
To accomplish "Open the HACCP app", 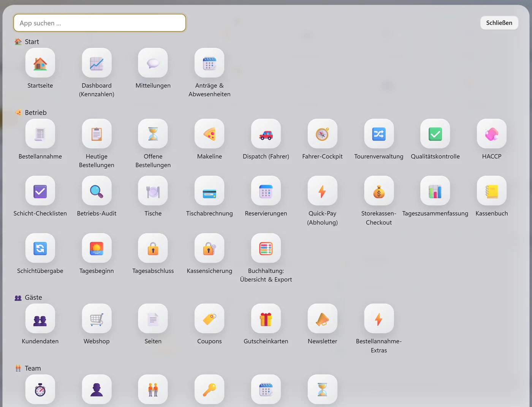I will [x=492, y=134].
